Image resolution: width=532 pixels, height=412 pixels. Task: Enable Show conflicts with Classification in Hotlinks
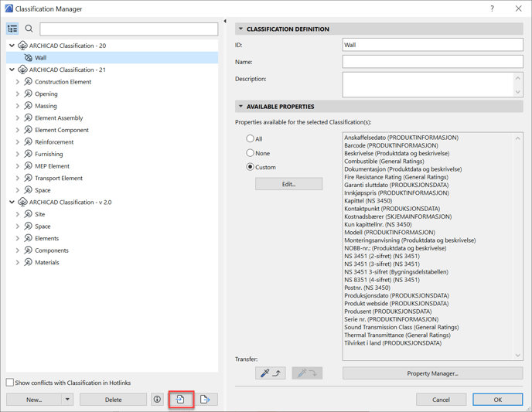[10, 383]
